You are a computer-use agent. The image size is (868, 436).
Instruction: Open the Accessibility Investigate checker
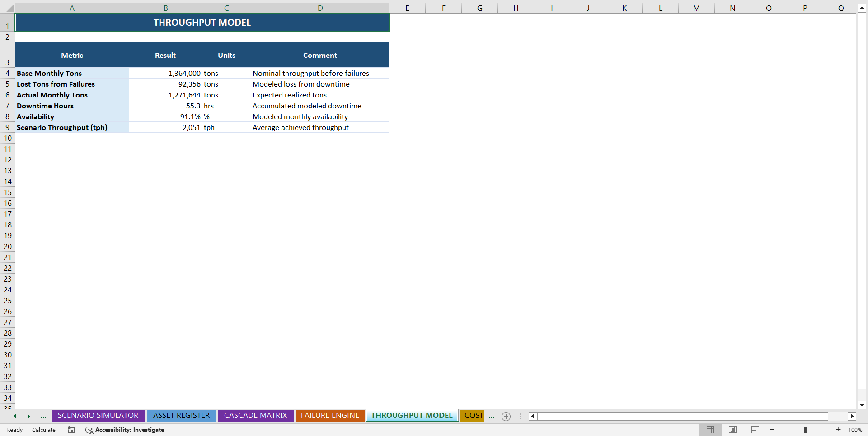[125, 430]
